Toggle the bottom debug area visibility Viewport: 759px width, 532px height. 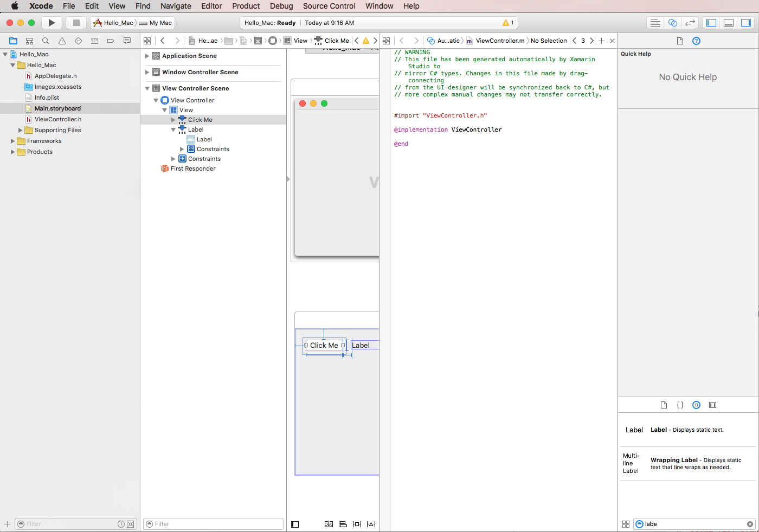pos(728,22)
